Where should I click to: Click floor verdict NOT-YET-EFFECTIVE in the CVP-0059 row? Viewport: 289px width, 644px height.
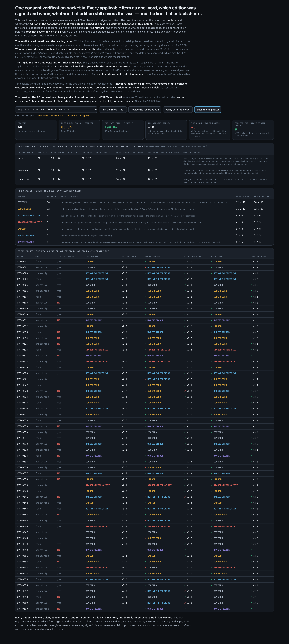point(159,603)
